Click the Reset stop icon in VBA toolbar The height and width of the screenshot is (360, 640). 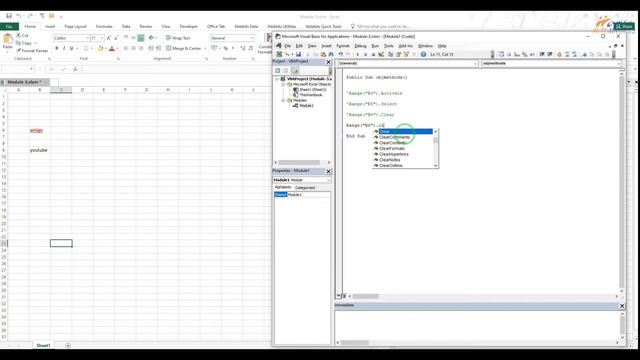373,54
